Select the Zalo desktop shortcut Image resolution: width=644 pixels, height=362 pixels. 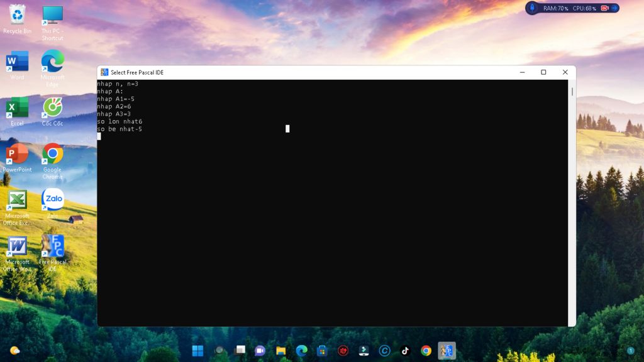52,204
